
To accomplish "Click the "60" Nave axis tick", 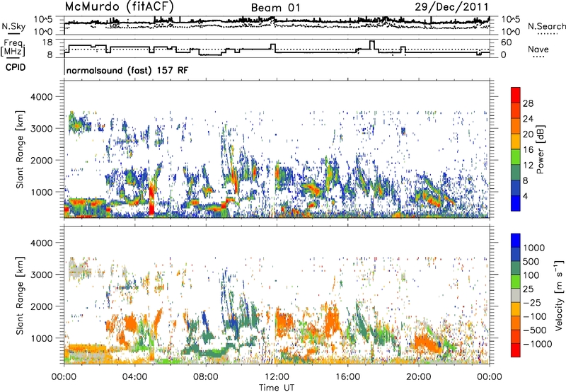I will (x=506, y=42).
